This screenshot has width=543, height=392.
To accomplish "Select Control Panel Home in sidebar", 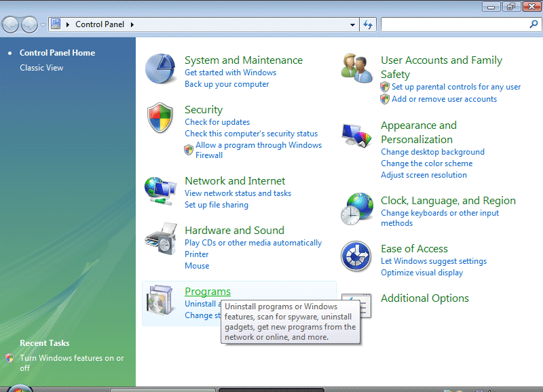I will tap(57, 53).
